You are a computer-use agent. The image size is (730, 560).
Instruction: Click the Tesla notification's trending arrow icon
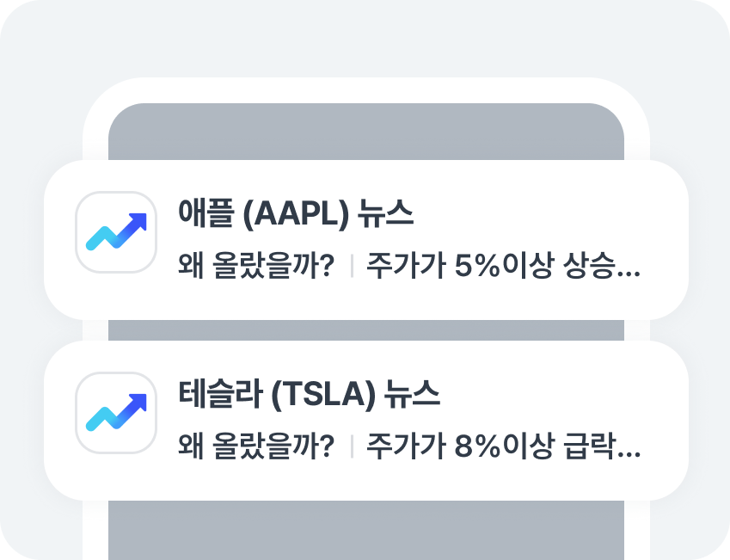click(x=116, y=413)
